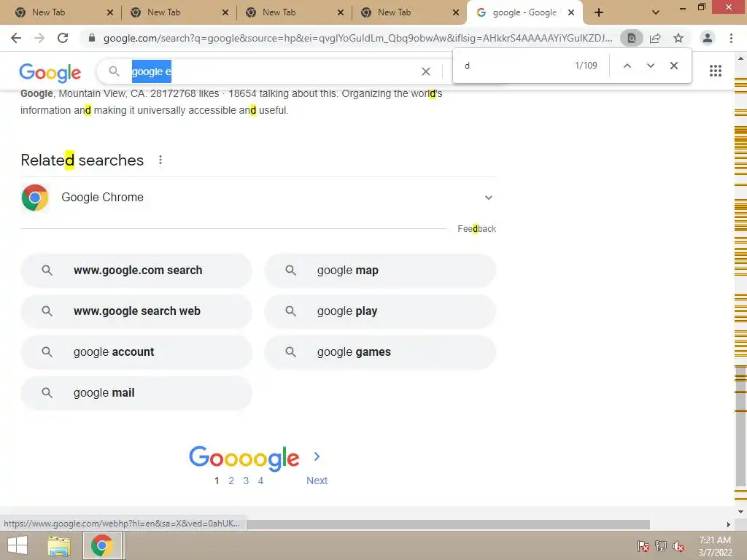
Task: Search for google mail
Action: pyautogui.click(x=136, y=393)
